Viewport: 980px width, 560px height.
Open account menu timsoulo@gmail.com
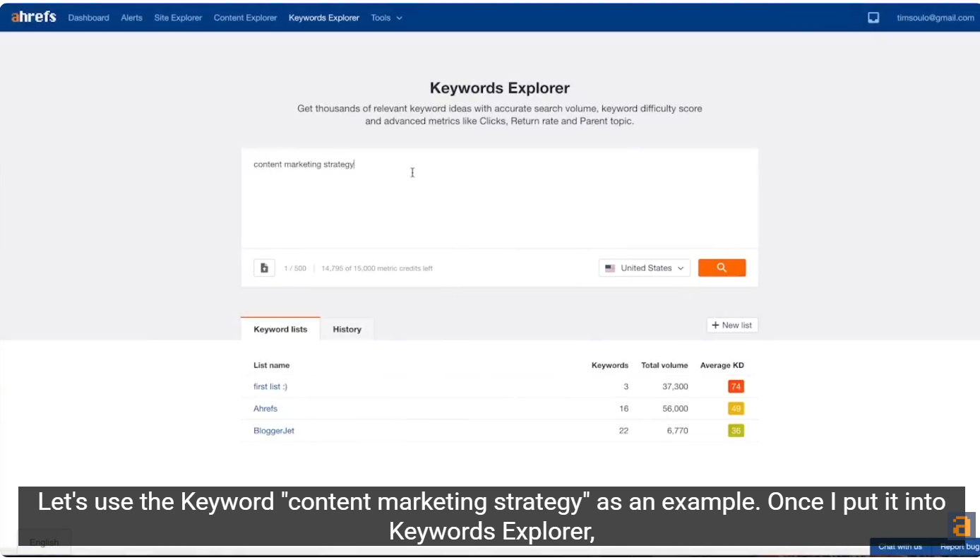[x=935, y=18]
